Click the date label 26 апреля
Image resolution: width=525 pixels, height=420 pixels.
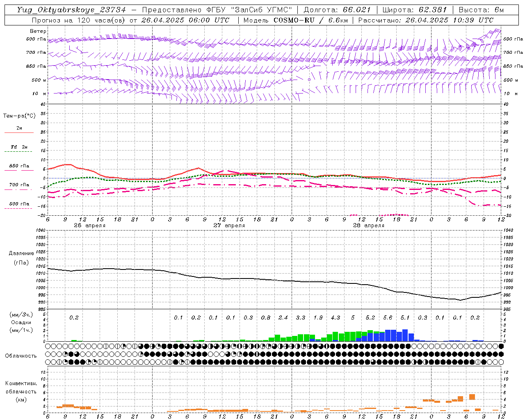tap(89, 226)
